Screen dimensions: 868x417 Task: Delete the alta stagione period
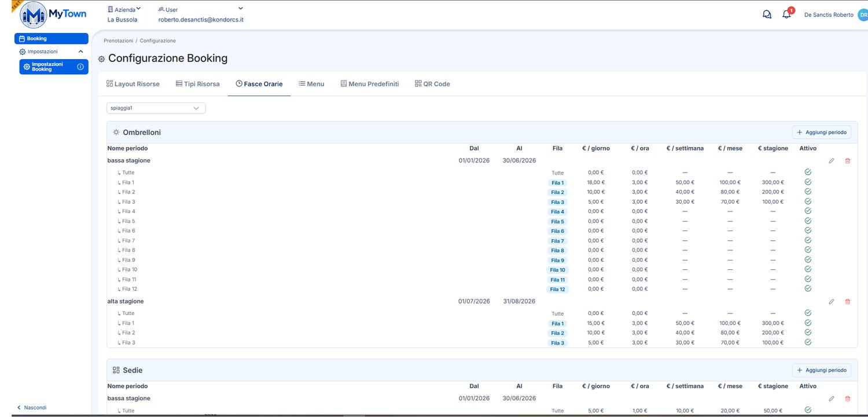tap(848, 301)
